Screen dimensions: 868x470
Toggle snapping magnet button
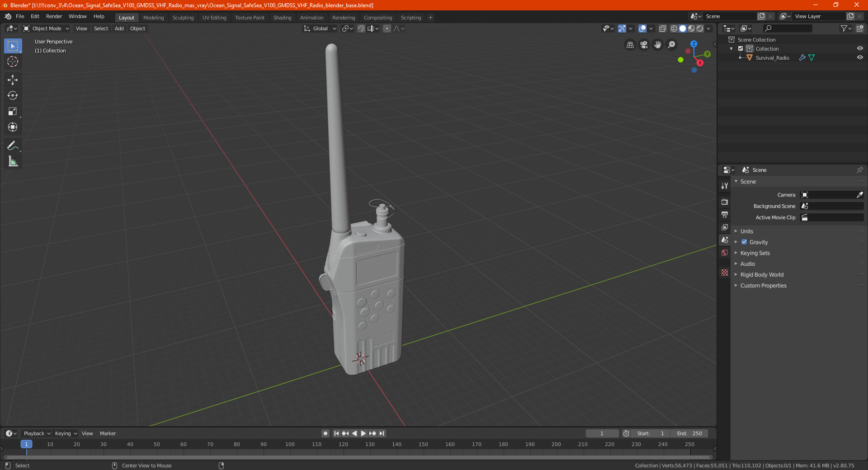coord(361,28)
